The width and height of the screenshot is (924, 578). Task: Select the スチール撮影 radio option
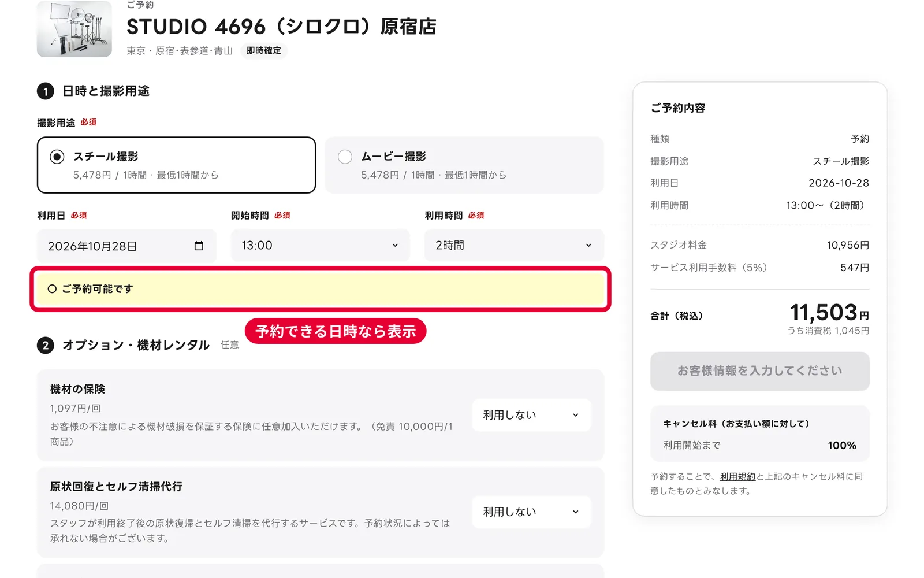[176, 165]
